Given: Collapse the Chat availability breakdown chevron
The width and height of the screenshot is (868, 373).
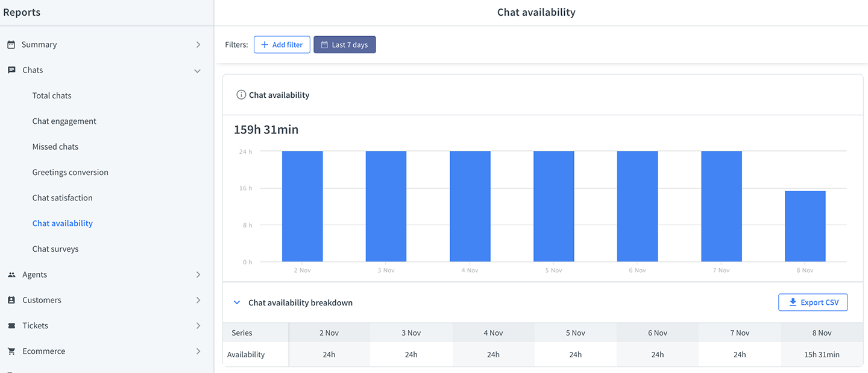Looking at the screenshot, I should [237, 302].
